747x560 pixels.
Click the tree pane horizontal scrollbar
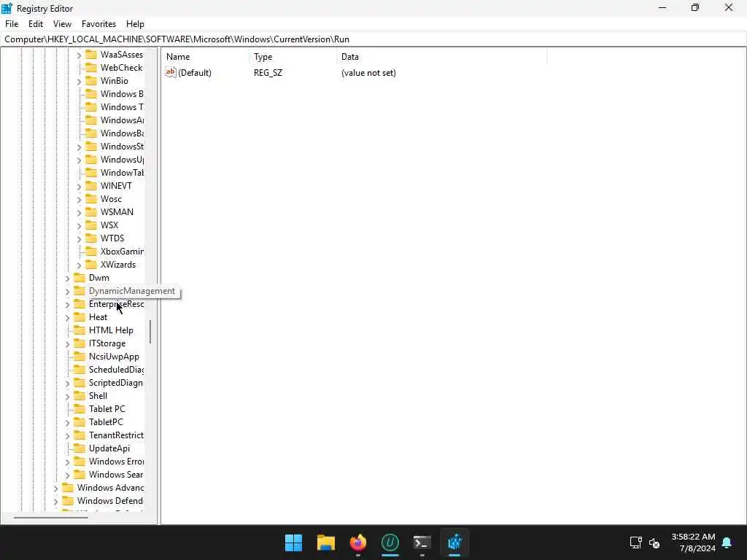[x=50, y=517]
